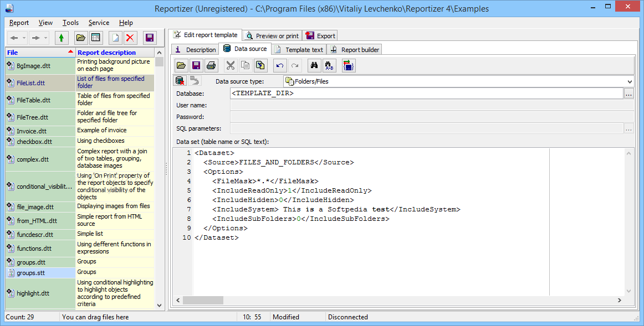Select FileTree.dtt in file list
This screenshot has width=644, height=326.
click(x=40, y=117)
